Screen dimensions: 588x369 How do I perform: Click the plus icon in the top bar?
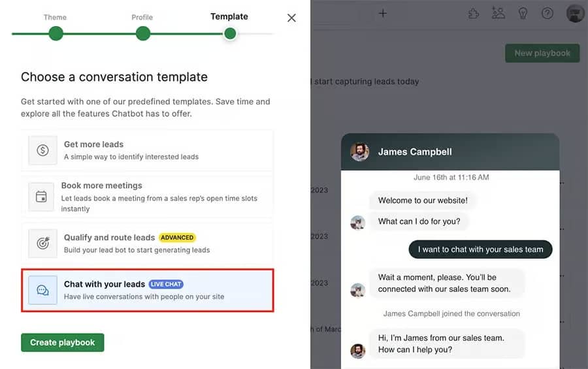[x=383, y=14]
